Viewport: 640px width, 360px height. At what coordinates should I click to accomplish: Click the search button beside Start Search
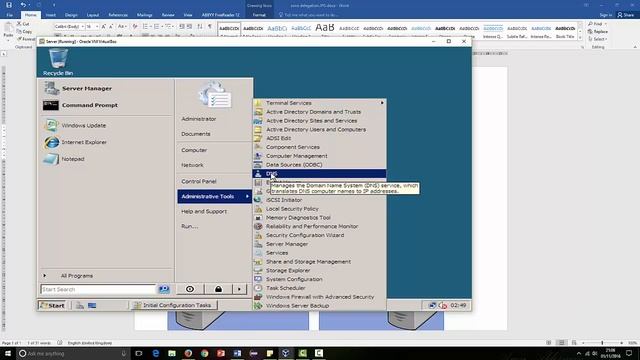point(164,289)
